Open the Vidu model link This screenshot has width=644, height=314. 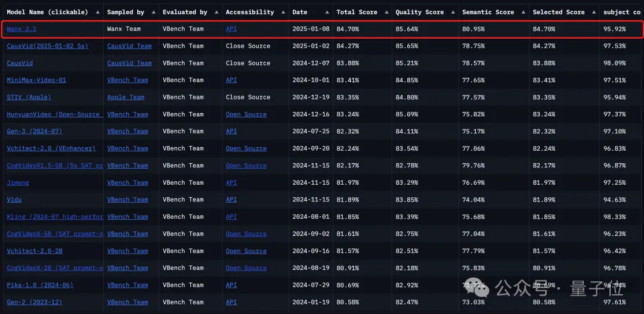[x=14, y=200]
